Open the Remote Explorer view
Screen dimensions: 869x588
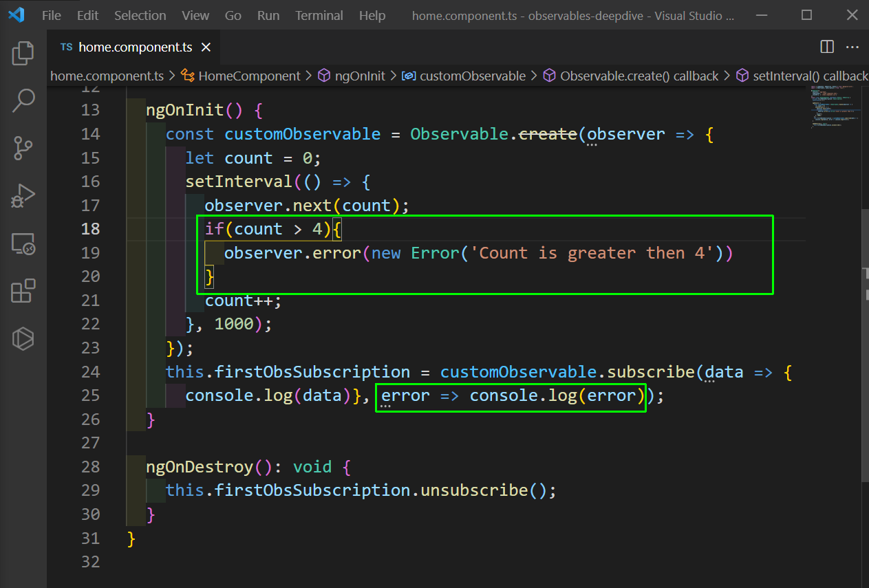[x=23, y=243]
